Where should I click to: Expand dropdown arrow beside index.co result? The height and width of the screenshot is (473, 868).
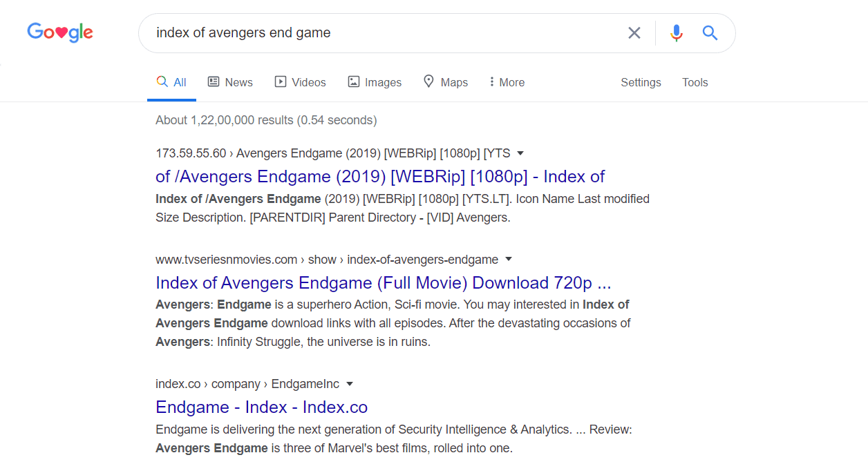click(x=350, y=384)
